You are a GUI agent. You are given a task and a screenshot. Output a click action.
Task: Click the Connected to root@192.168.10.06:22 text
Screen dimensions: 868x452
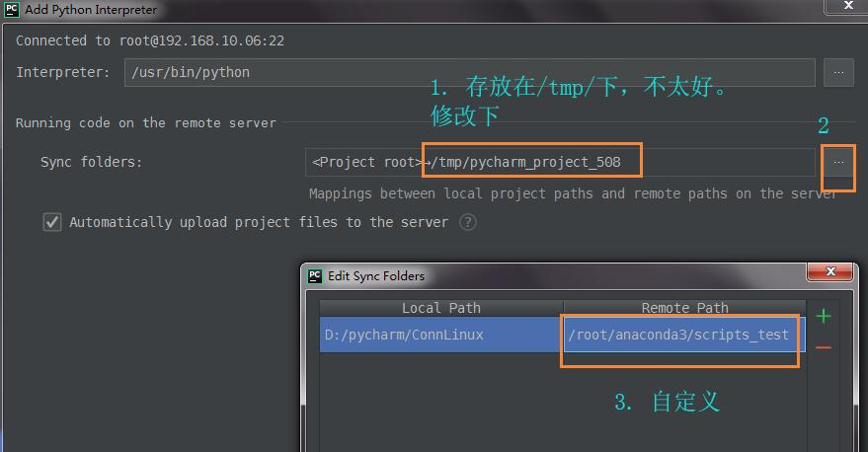[150, 40]
